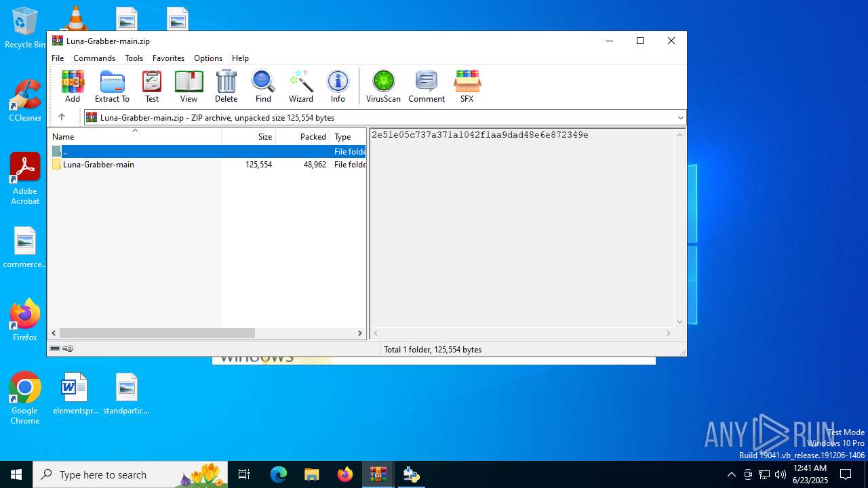Open the Help menu
The height and width of the screenshot is (488, 868).
coord(240,58)
